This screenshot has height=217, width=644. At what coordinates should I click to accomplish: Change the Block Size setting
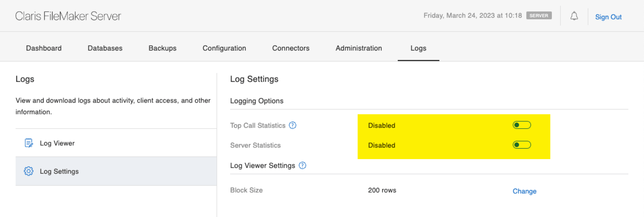pyautogui.click(x=524, y=191)
